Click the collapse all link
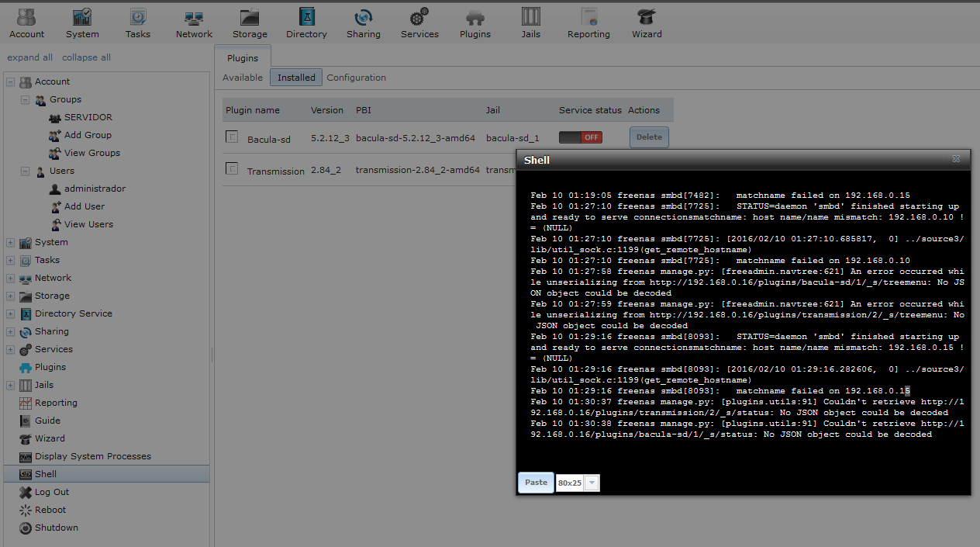 tap(86, 57)
